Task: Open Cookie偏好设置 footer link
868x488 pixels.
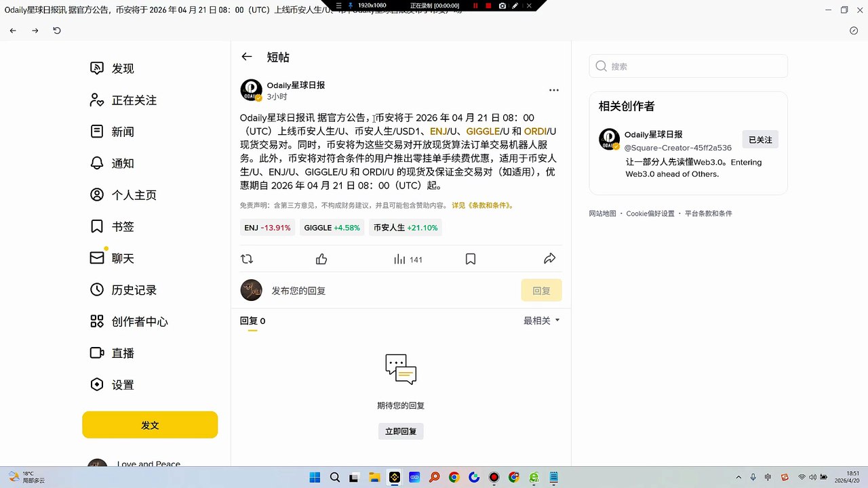Action: coord(650,213)
